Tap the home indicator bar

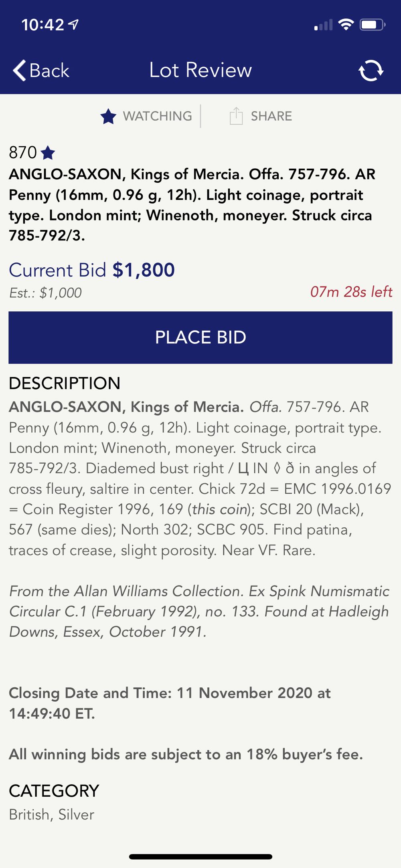[200, 857]
